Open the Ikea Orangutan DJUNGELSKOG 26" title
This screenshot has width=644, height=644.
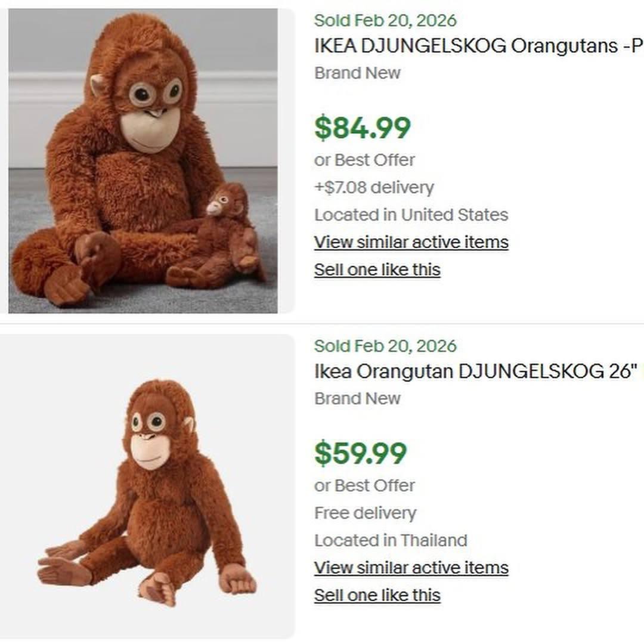coord(475,371)
